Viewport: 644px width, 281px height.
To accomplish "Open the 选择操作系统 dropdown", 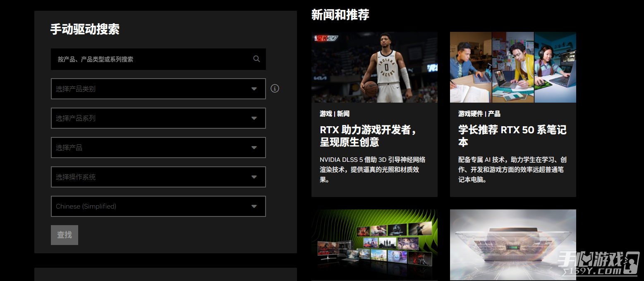I will coord(158,177).
